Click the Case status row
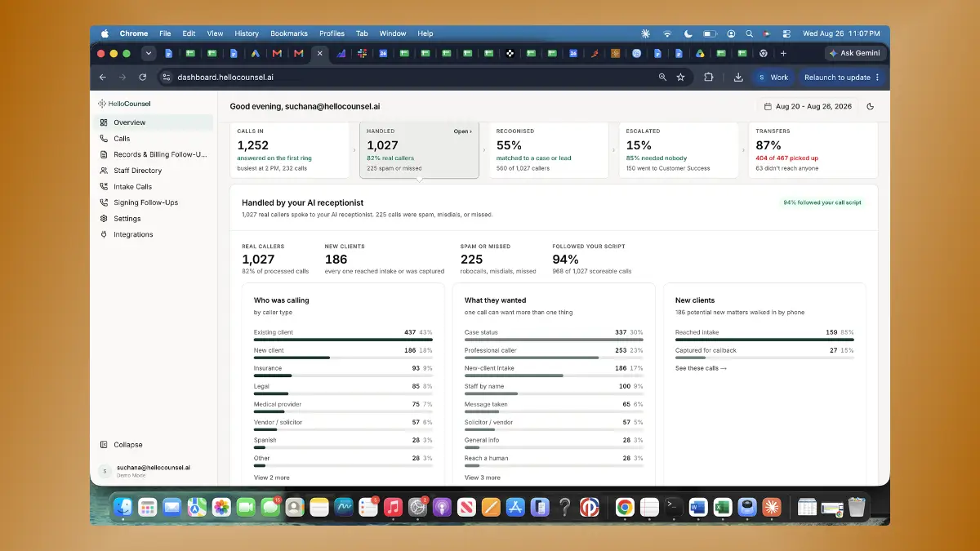The height and width of the screenshot is (551, 980). point(554,334)
